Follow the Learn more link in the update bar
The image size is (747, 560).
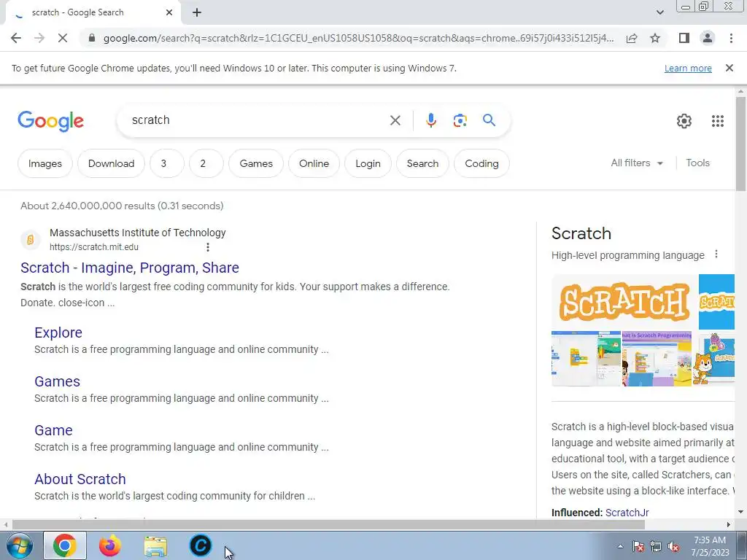point(688,68)
